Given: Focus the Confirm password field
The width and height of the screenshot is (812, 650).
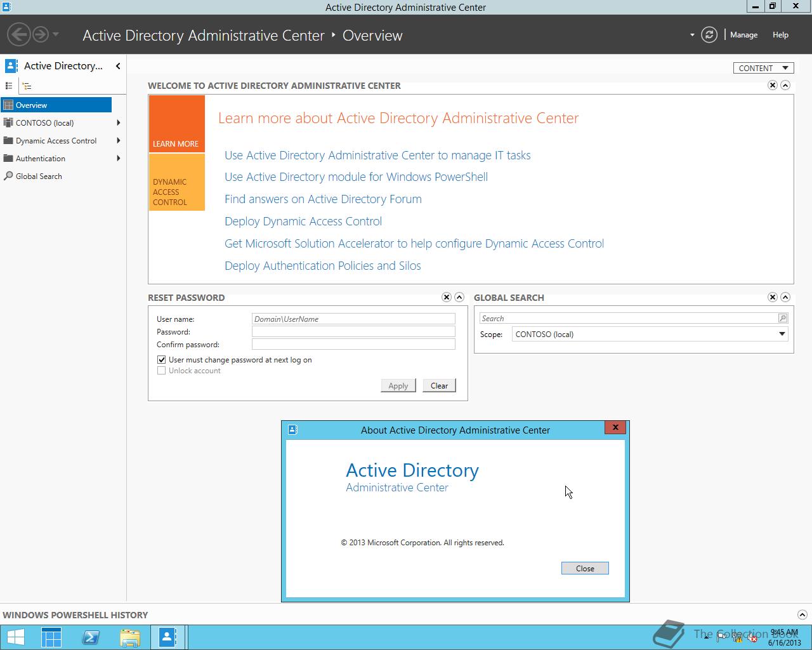Looking at the screenshot, I should (x=353, y=344).
